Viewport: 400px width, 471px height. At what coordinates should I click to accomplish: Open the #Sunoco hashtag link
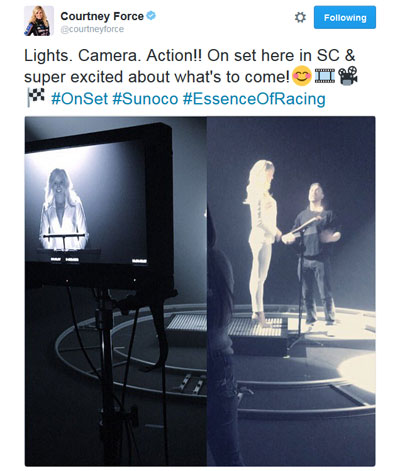click(x=145, y=99)
